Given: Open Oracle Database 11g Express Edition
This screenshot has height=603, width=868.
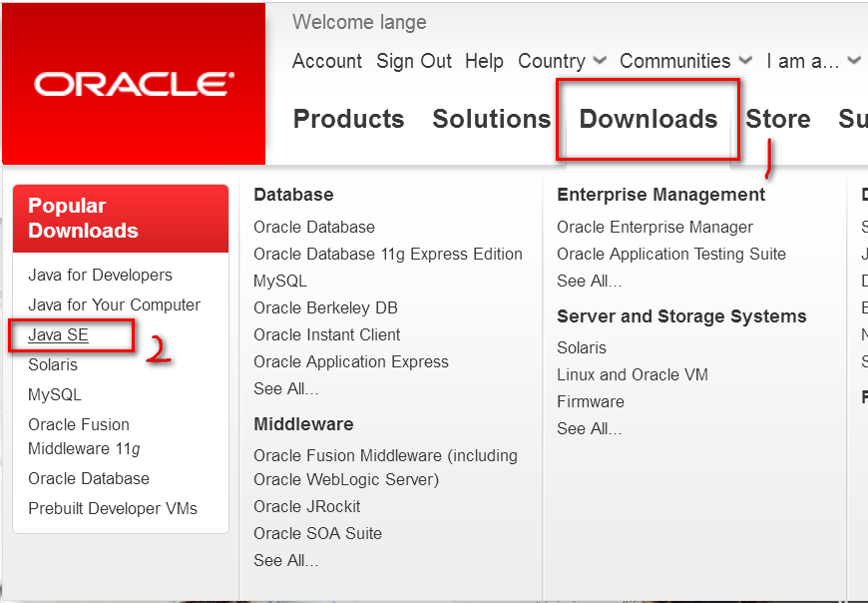Looking at the screenshot, I should pos(388,255).
